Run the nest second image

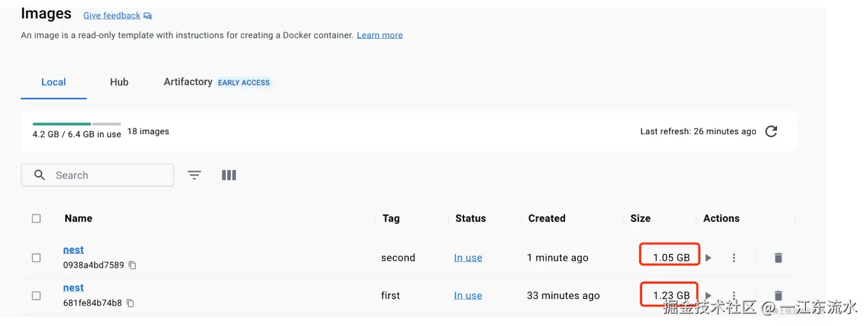pyautogui.click(x=709, y=258)
